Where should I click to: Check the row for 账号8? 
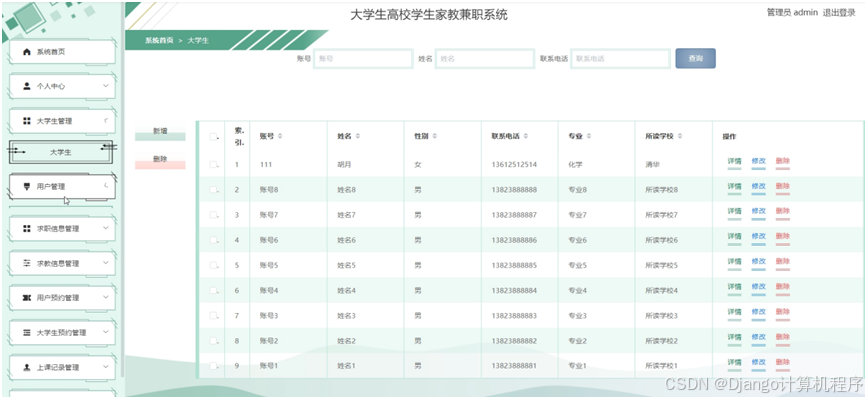(213, 190)
